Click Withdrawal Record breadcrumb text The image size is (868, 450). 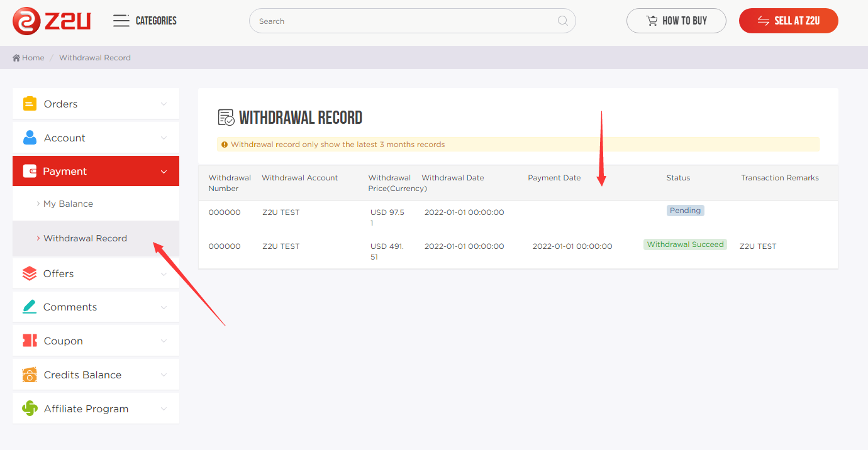coord(95,58)
